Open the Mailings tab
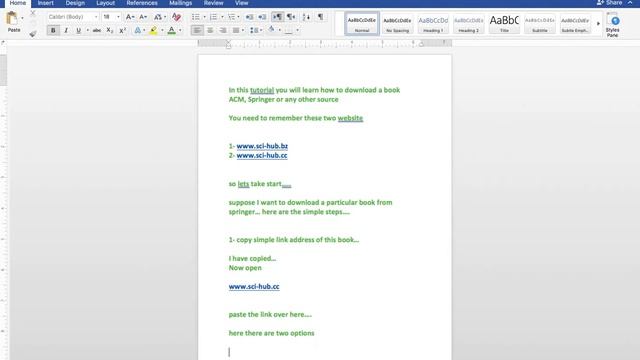 pyautogui.click(x=180, y=3)
